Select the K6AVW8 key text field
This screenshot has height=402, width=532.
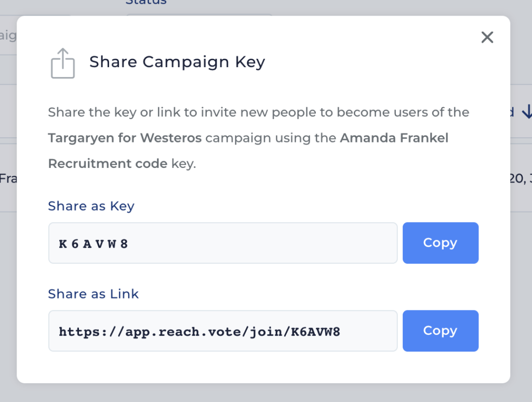pos(223,243)
